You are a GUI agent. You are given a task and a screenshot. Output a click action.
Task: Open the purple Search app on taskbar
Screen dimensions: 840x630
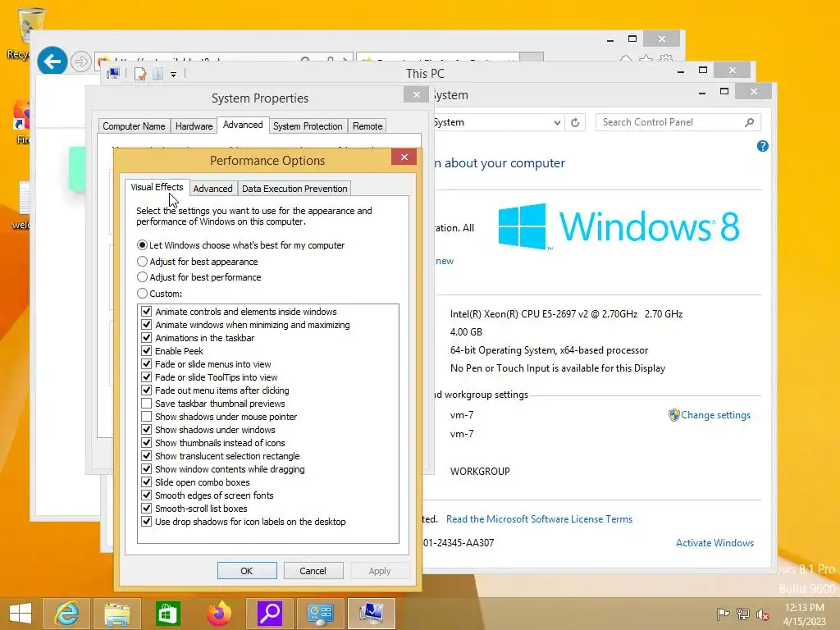click(269, 614)
